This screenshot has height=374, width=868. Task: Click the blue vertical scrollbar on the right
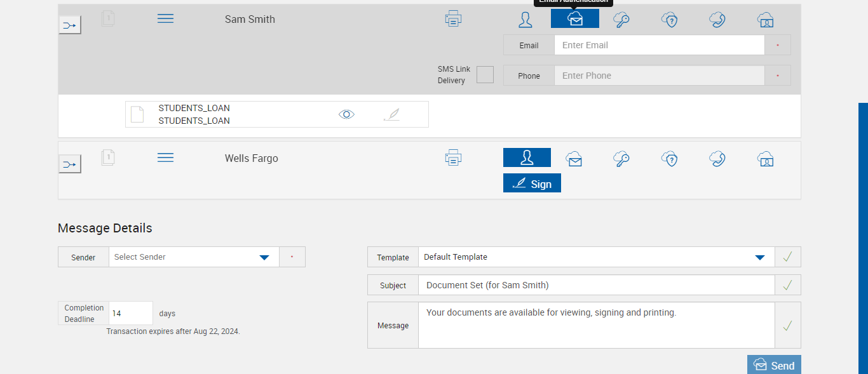tap(863, 238)
